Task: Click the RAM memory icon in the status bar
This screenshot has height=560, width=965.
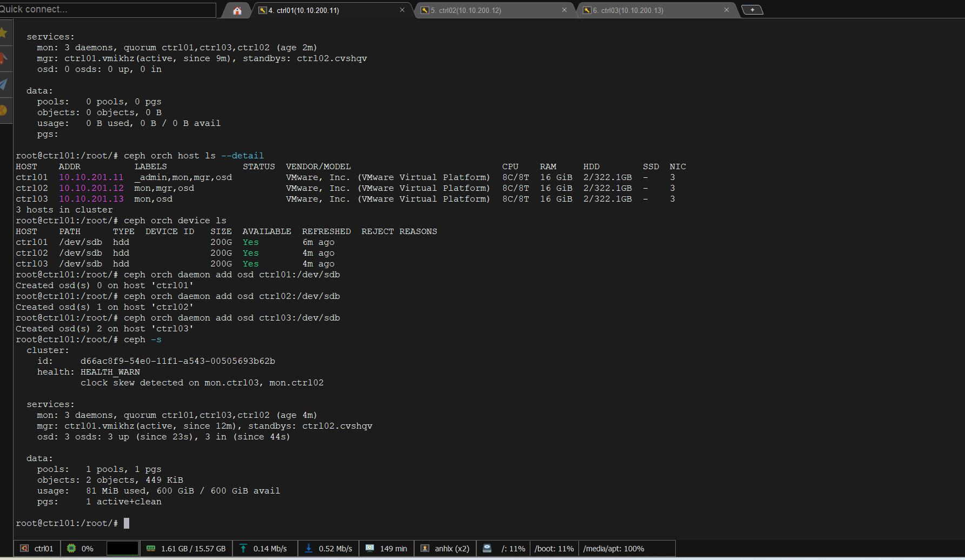Action: click(151, 548)
